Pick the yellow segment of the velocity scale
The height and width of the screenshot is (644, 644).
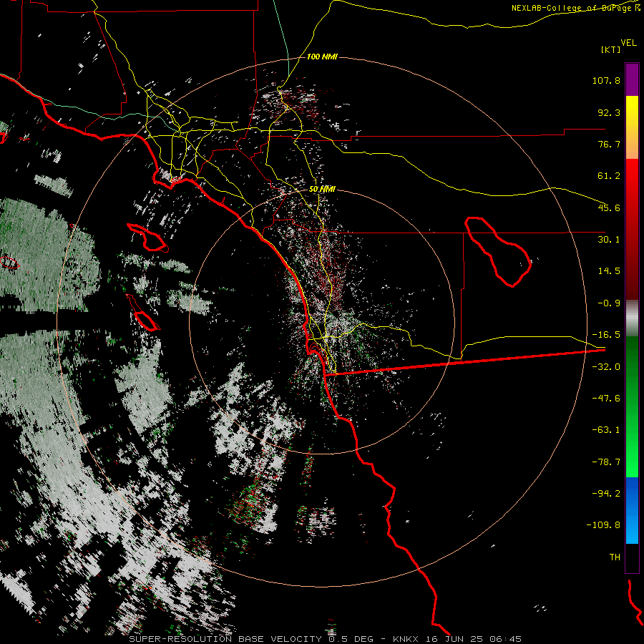tap(632, 109)
